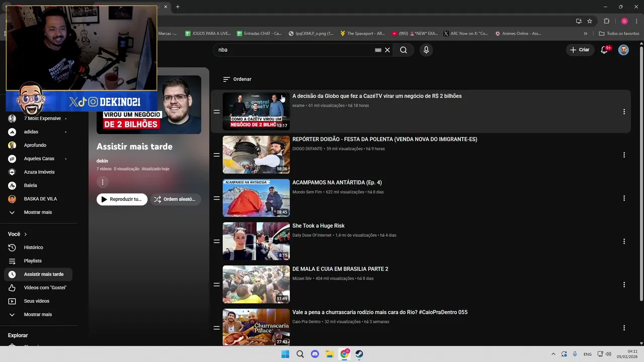Viewport: 644px width, 362px height.
Task: Open the playlist three-dot options menu
Action: (103, 182)
